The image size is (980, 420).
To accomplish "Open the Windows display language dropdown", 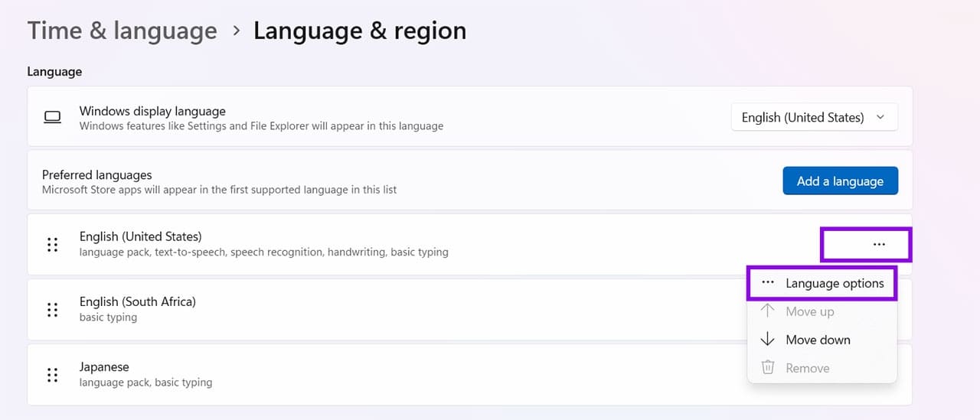I will (815, 117).
